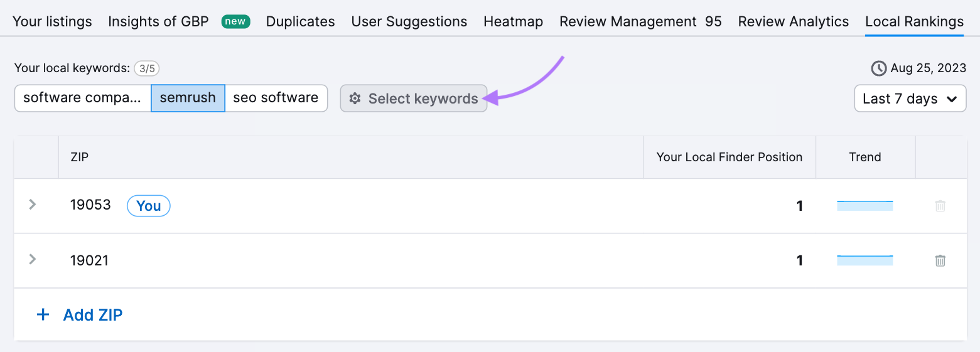Open the Your listings tab
Screen dimensions: 980x352
point(52,21)
